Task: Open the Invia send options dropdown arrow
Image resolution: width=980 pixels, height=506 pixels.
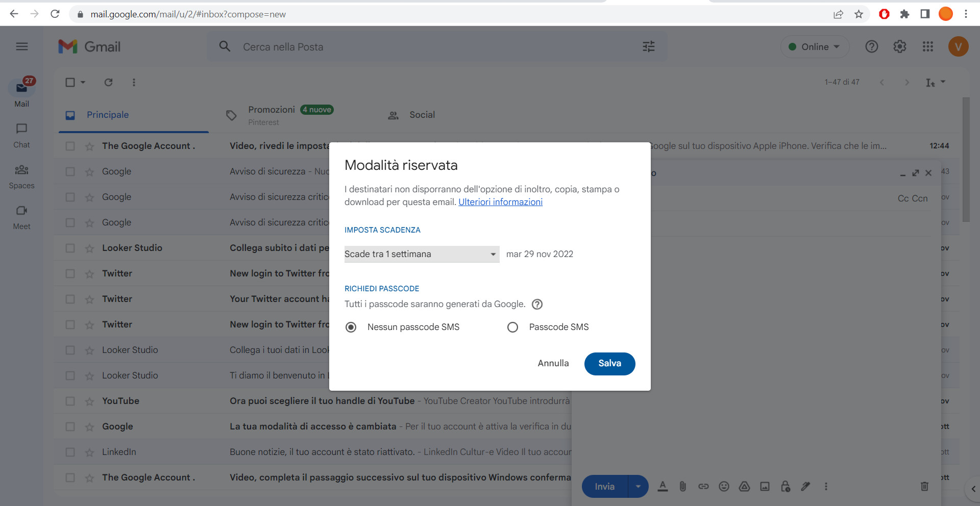Action: (638, 487)
